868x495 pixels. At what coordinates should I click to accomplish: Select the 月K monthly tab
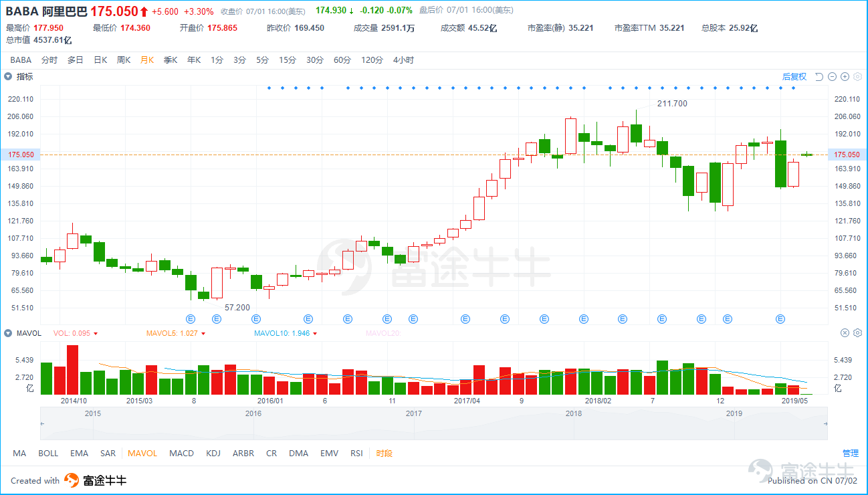[147, 60]
